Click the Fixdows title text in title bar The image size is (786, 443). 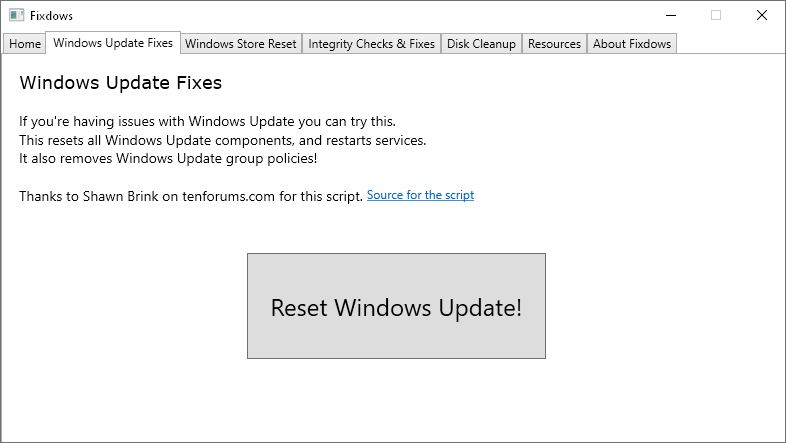tap(51, 16)
